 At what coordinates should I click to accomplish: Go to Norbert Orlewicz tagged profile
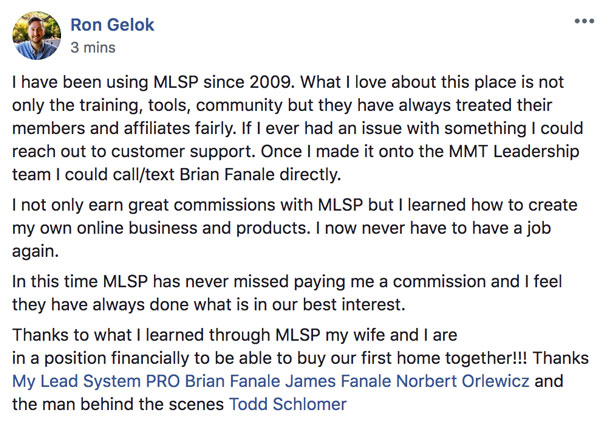(x=463, y=381)
